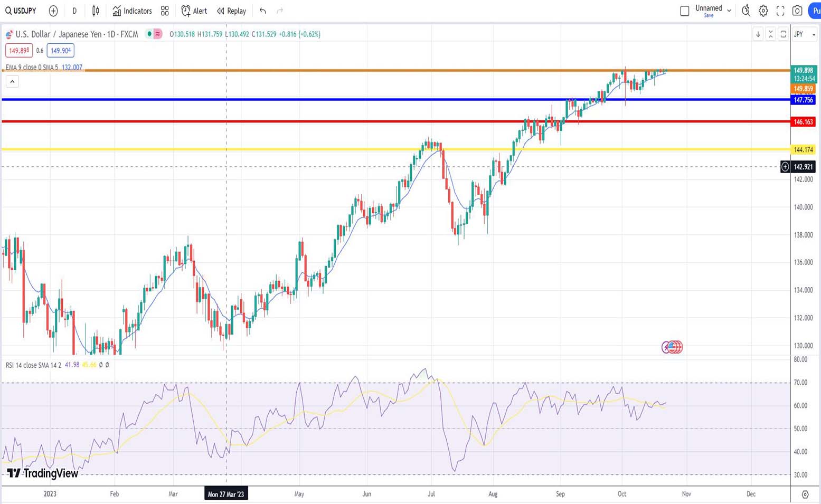Screen dimensions: 821x504
Task: Undo the last chart action
Action: 262,11
